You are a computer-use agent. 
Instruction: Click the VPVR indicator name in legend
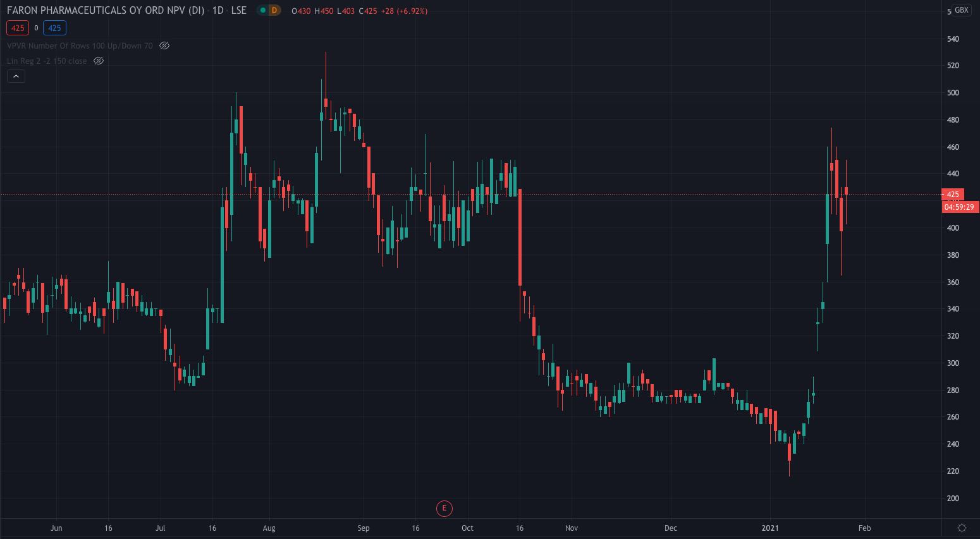click(x=80, y=45)
